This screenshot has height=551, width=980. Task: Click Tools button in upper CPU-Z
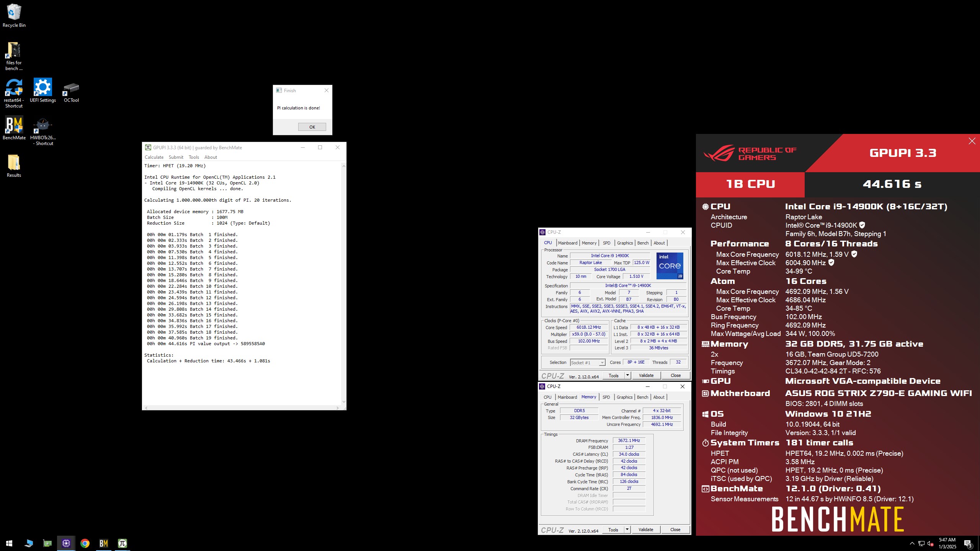click(614, 375)
